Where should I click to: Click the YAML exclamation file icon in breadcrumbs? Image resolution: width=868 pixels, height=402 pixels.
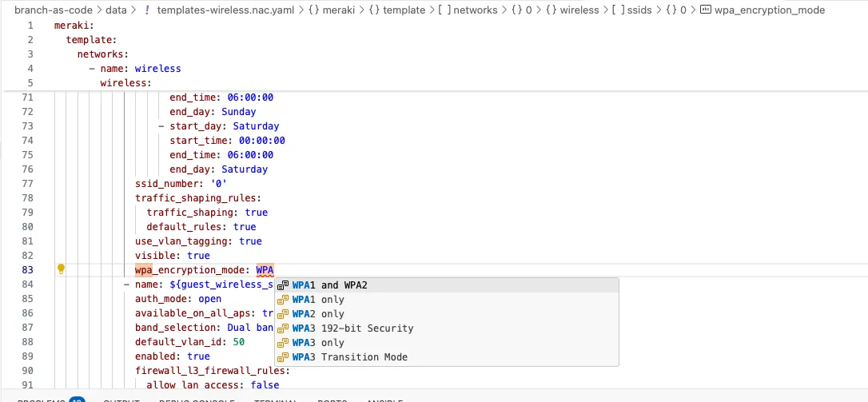click(x=146, y=10)
